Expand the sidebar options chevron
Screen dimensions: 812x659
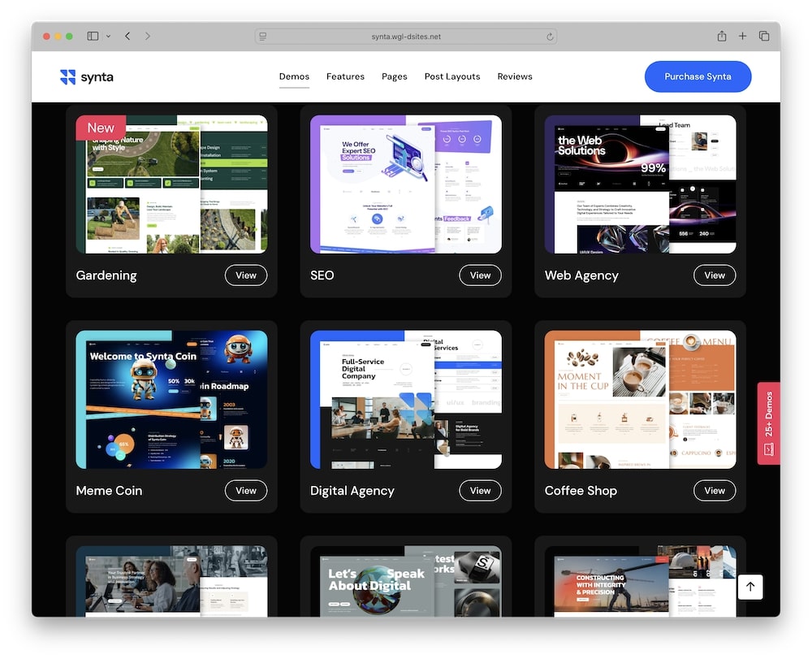point(108,37)
